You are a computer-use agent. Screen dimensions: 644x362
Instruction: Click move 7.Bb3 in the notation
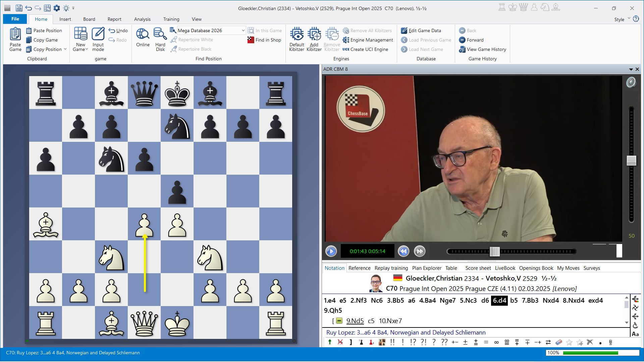coord(530,300)
